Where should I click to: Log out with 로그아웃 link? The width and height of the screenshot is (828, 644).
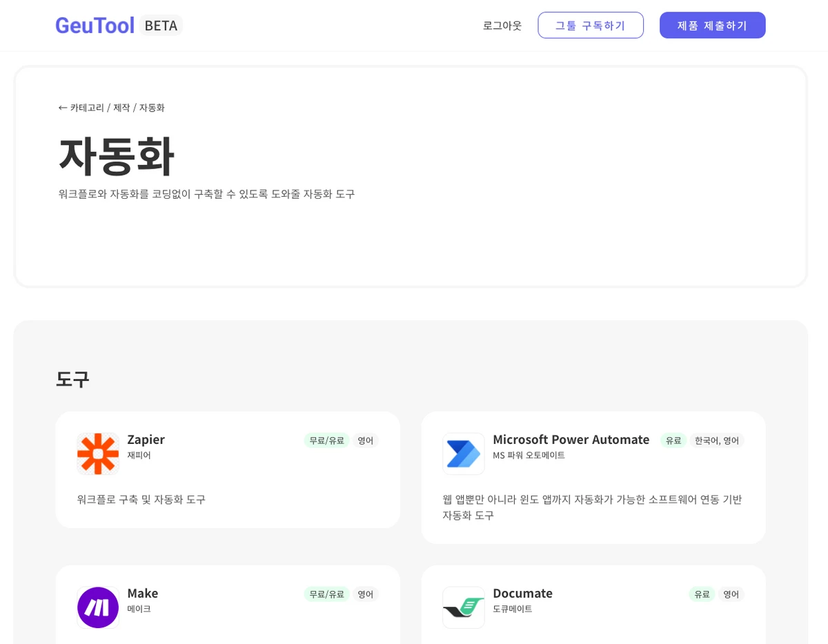click(502, 26)
